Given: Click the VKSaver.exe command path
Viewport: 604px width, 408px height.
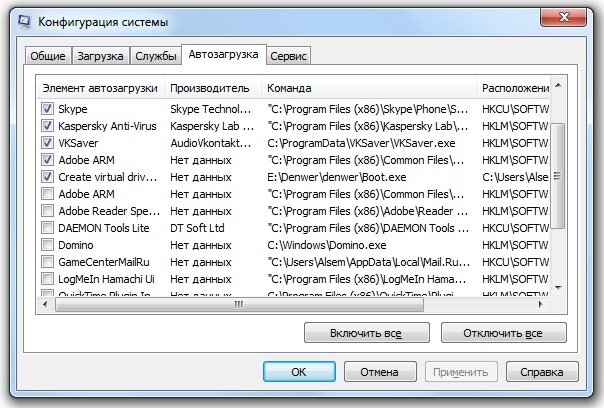Looking at the screenshot, I should [x=361, y=143].
